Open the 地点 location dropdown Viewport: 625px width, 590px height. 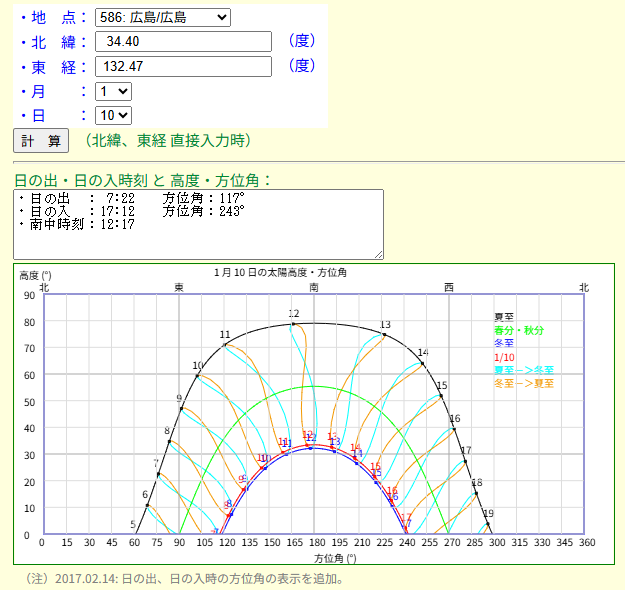(162, 17)
